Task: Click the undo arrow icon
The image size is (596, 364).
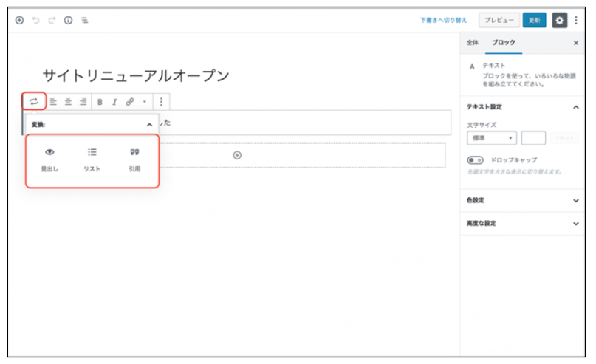Action: click(35, 21)
